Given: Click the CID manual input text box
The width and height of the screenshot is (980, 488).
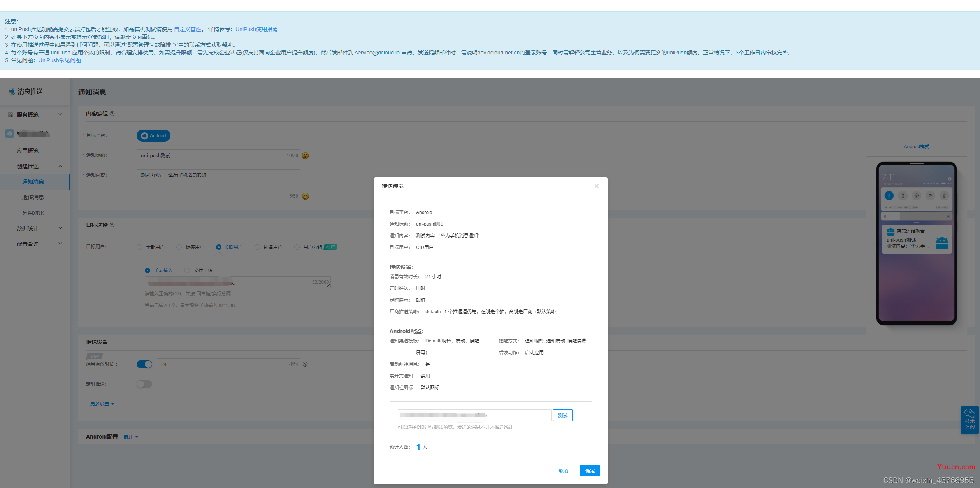Looking at the screenshot, I should point(237,282).
